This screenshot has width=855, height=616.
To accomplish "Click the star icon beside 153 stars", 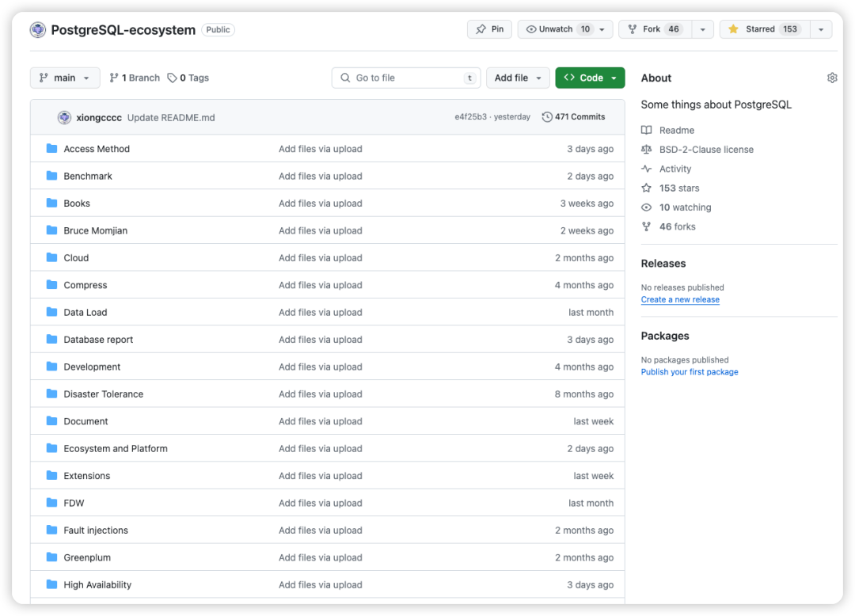I will (x=646, y=188).
